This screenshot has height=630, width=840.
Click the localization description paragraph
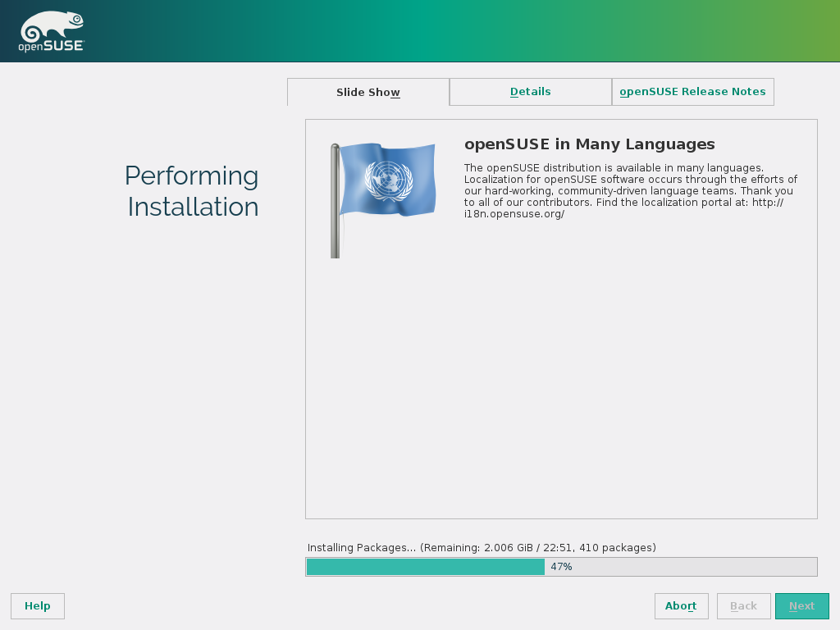pyautogui.click(x=630, y=185)
